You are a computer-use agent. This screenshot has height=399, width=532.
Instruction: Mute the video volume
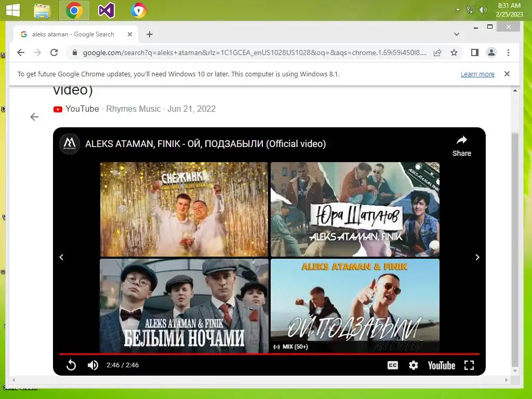[x=92, y=365]
